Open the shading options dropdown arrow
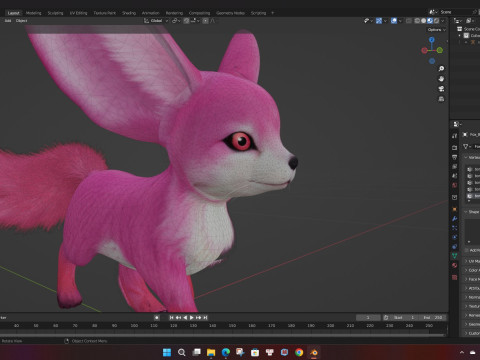480x360 pixels. click(x=443, y=21)
